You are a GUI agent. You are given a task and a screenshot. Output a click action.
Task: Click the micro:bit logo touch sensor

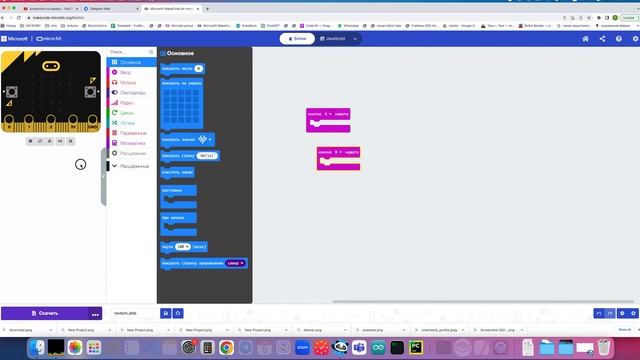point(51,66)
